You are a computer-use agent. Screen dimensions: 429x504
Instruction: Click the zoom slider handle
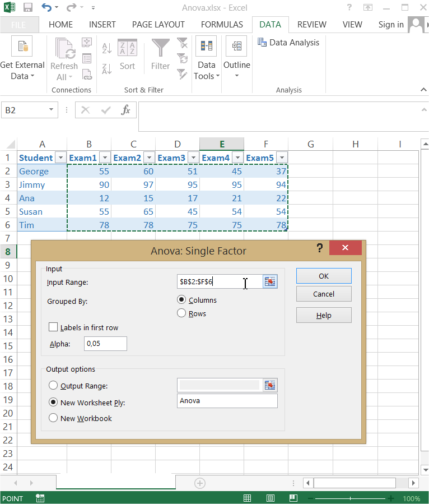tap(350, 498)
